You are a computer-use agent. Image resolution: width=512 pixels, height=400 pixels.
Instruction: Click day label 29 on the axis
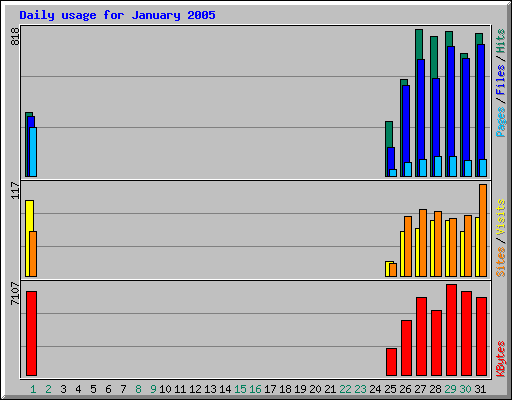[x=450, y=389]
